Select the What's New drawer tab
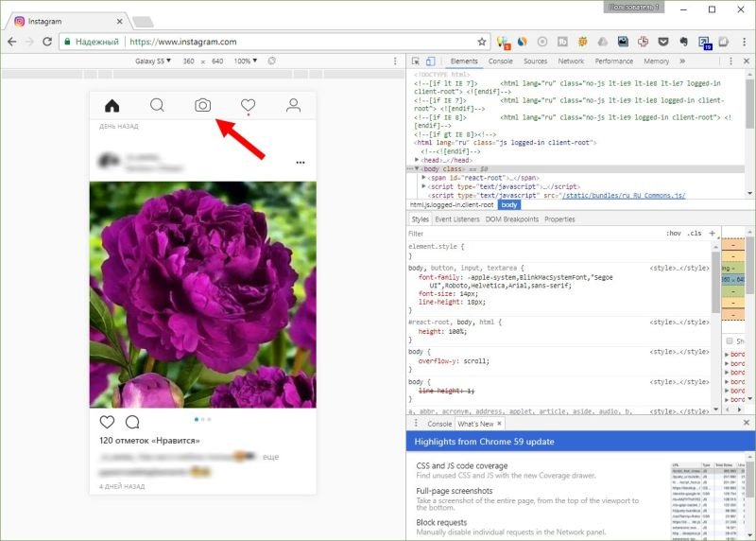Screen dimensions: 756x541 click(x=475, y=424)
